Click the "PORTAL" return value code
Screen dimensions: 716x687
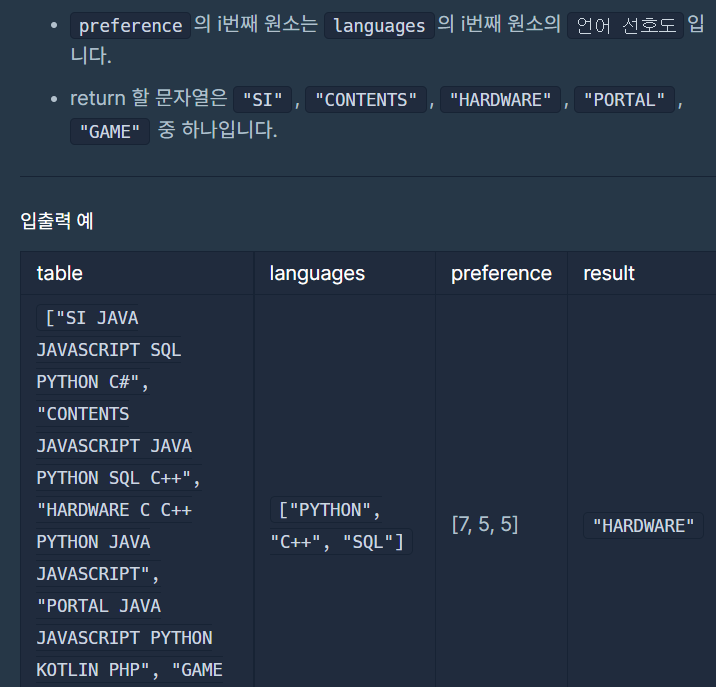point(624,100)
